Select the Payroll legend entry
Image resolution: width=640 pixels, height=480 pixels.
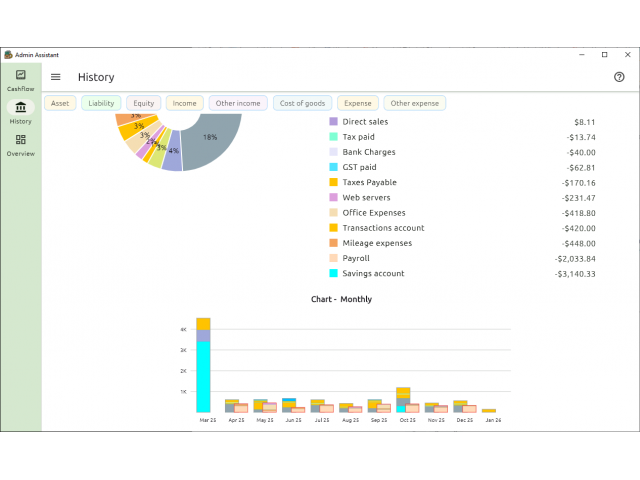(x=356, y=258)
